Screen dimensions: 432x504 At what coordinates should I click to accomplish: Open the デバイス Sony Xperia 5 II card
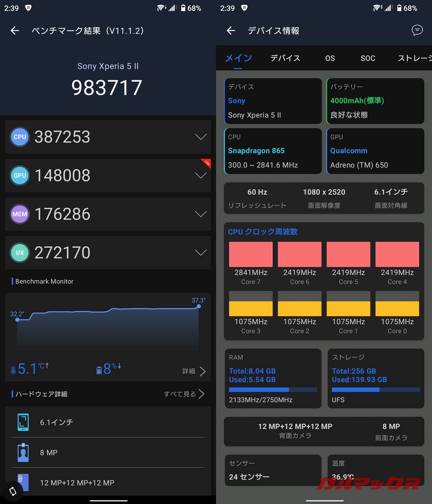273,101
